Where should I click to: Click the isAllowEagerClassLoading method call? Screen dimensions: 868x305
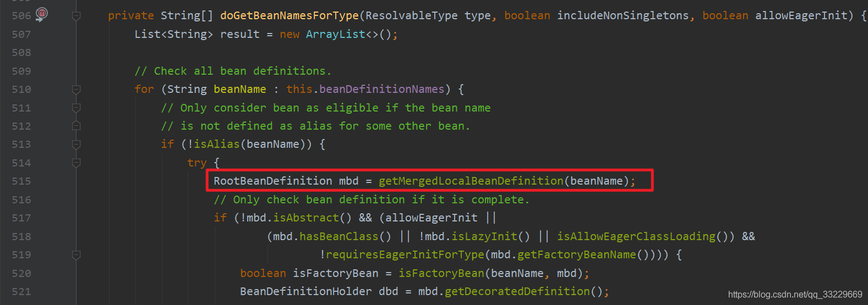636,236
